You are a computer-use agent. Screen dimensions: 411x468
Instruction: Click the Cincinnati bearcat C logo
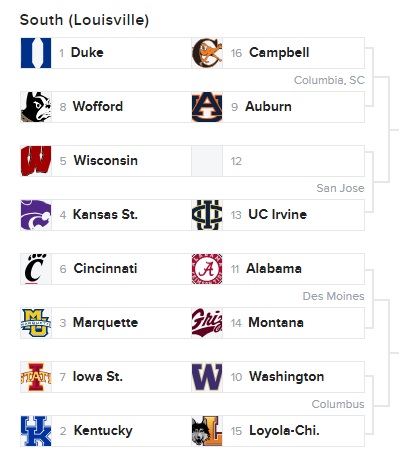coord(36,269)
